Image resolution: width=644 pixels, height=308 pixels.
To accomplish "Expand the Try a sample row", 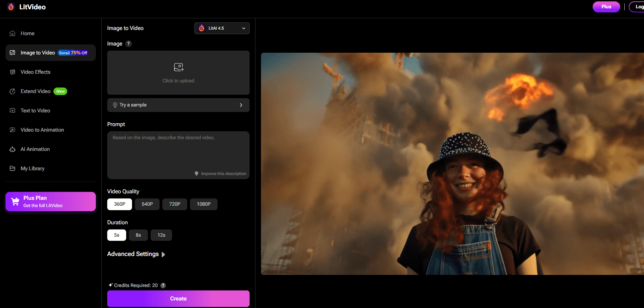I will pyautogui.click(x=178, y=105).
